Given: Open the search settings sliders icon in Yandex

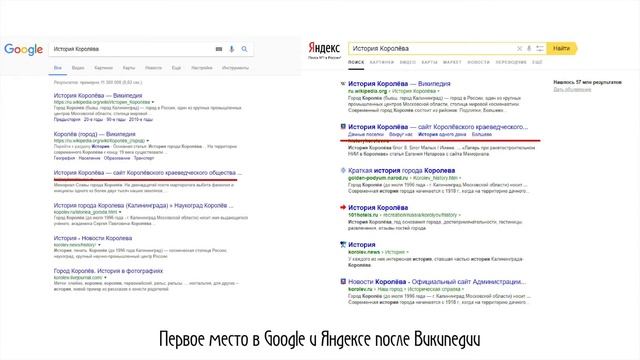Looking at the screenshot, I should click(x=540, y=48).
